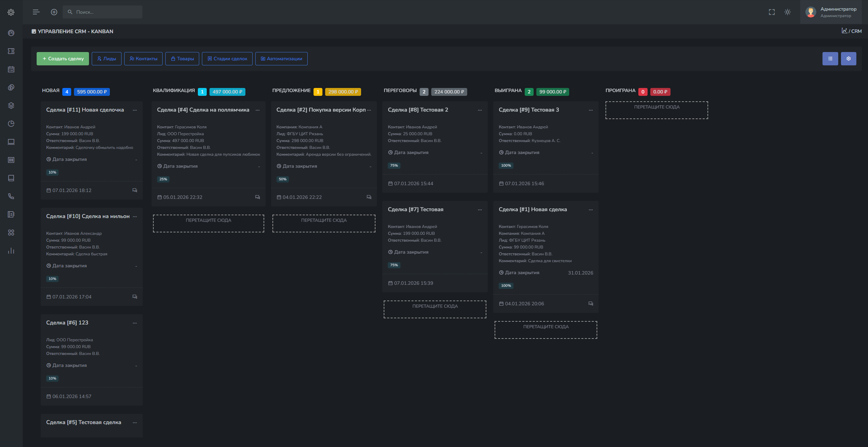
Task: Switch to list view button
Action: 830,59
